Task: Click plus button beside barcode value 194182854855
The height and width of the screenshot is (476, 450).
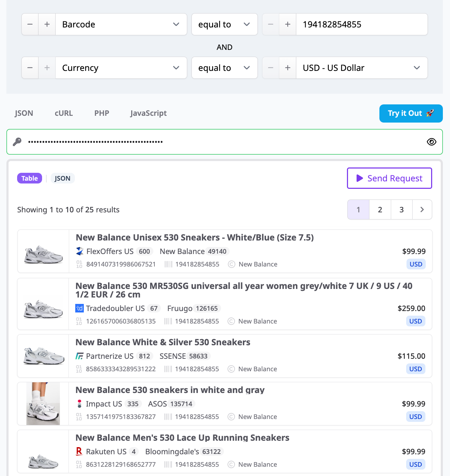Action: pos(288,24)
